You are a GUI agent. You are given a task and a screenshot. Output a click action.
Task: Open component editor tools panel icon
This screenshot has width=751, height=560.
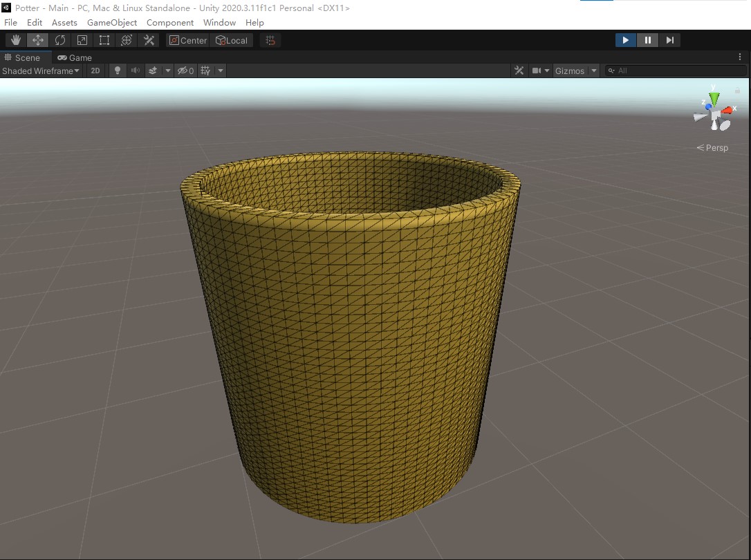[x=519, y=71]
